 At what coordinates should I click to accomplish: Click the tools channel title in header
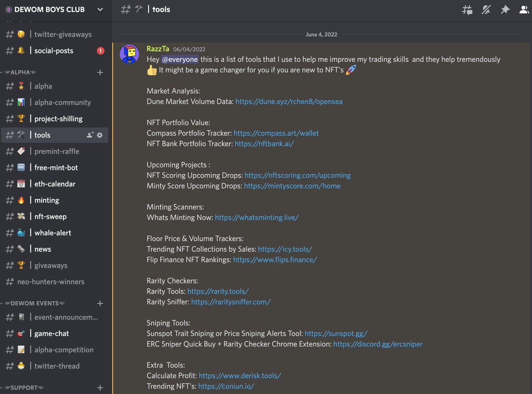tap(161, 9)
